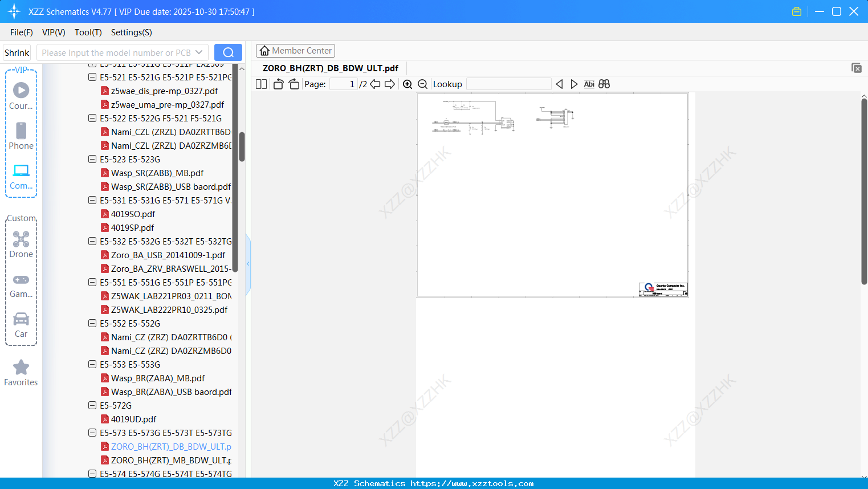Open Wasp_SR(ZABB)_MB.pdf file
Viewport: 868px width, 489px height.
(x=157, y=173)
